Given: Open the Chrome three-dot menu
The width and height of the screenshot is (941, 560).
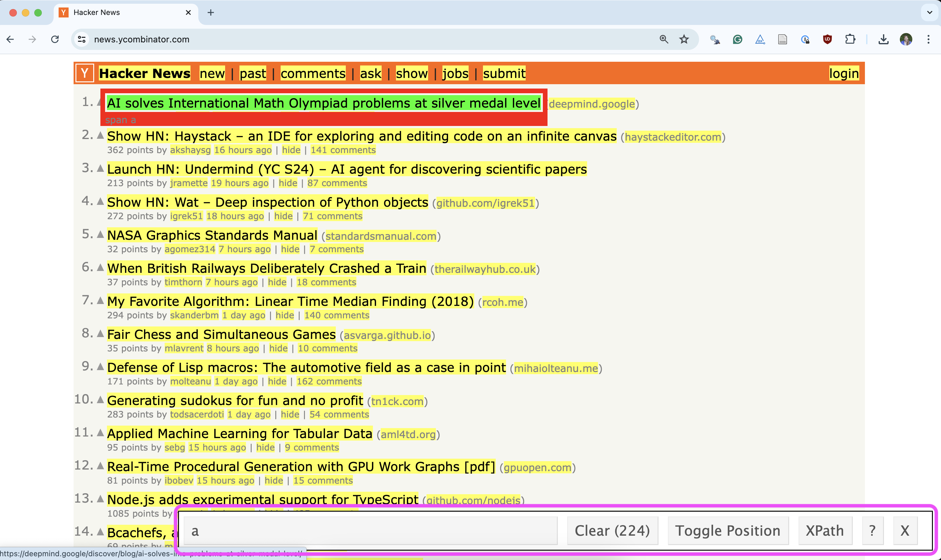Looking at the screenshot, I should point(928,39).
